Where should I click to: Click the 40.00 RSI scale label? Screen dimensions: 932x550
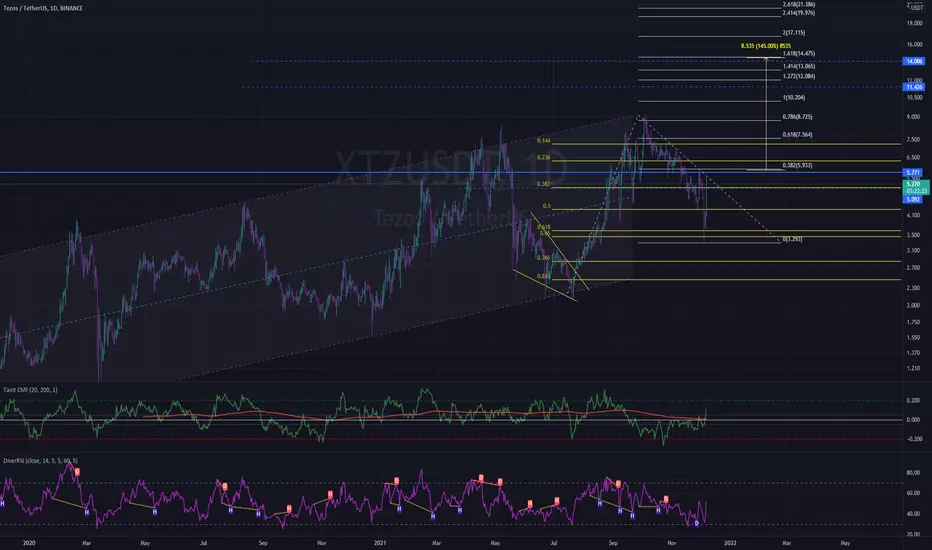pyautogui.click(x=912, y=514)
